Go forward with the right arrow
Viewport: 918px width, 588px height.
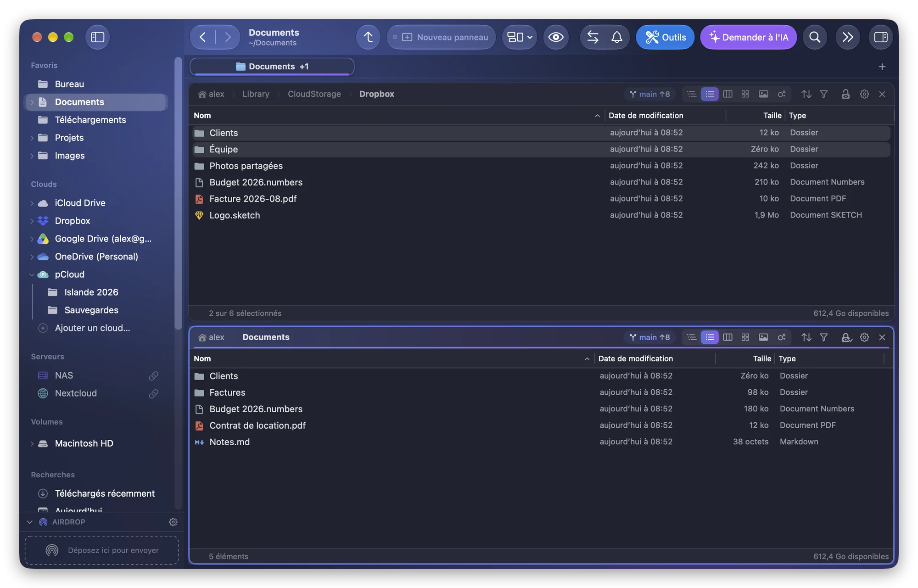point(228,37)
